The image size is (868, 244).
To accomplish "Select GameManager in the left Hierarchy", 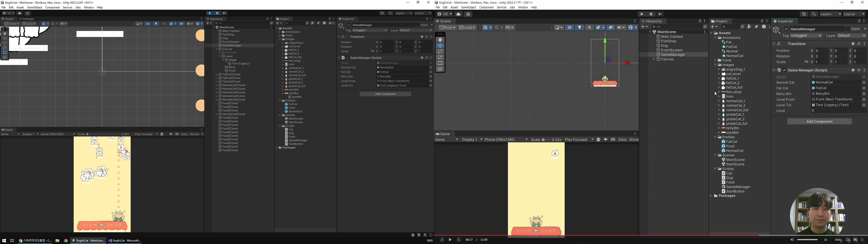I will [232, 45].
